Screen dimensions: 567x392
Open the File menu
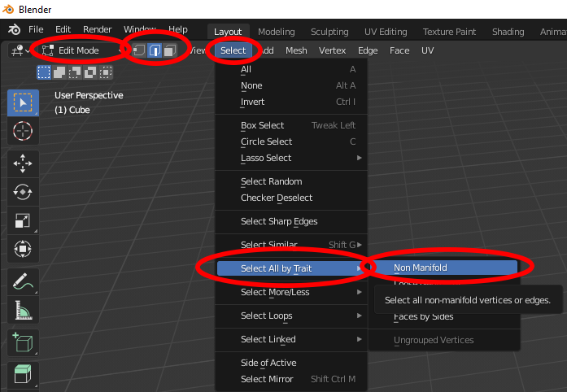pos(36,29)
